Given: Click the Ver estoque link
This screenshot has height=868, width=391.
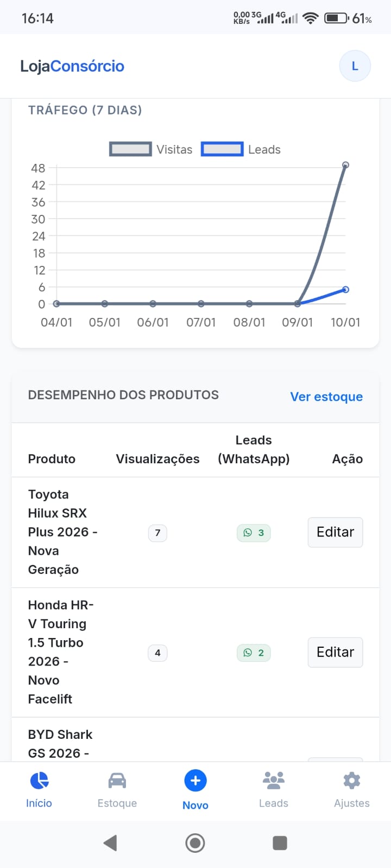Looking at the screenshot, I should pos(326,397).
